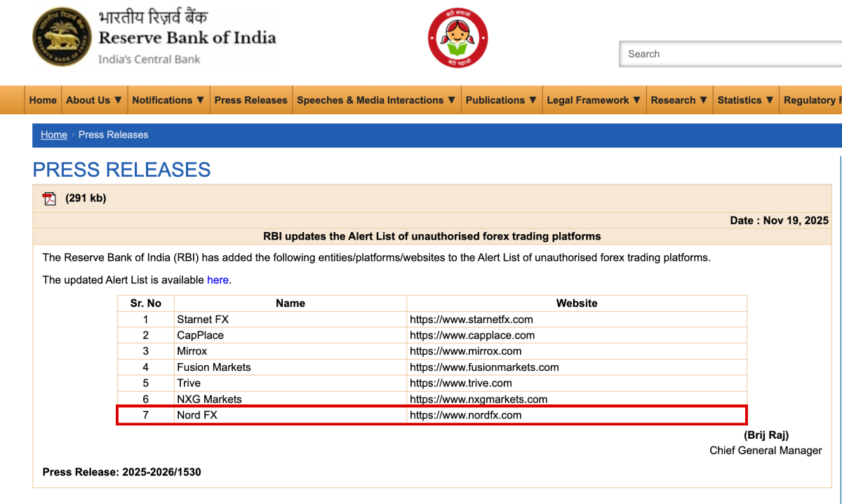Open the PDF document icon
This screenshot has height=504, width=842.
[49, 198]
